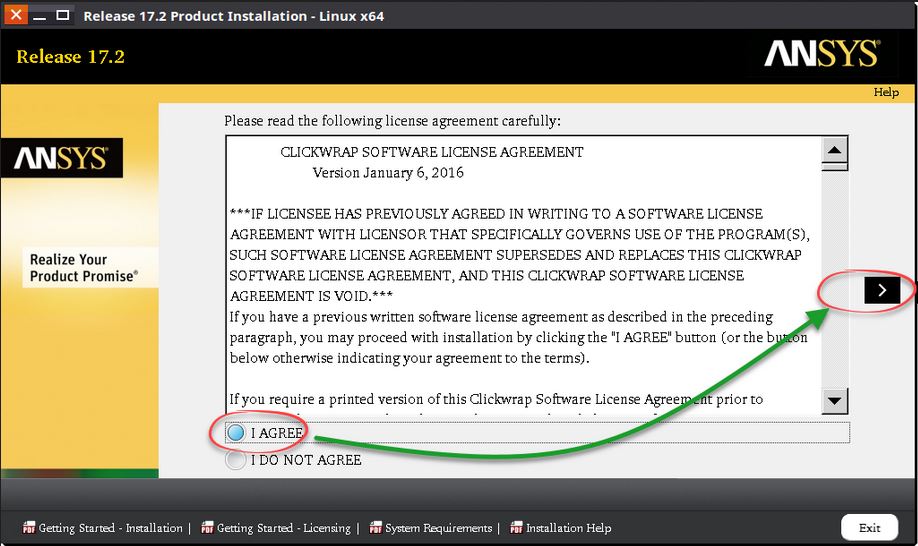Click PDF icon beside Getting Started - Installation
This screenshot has height=546, width=918.
click(x=29, y=527)
